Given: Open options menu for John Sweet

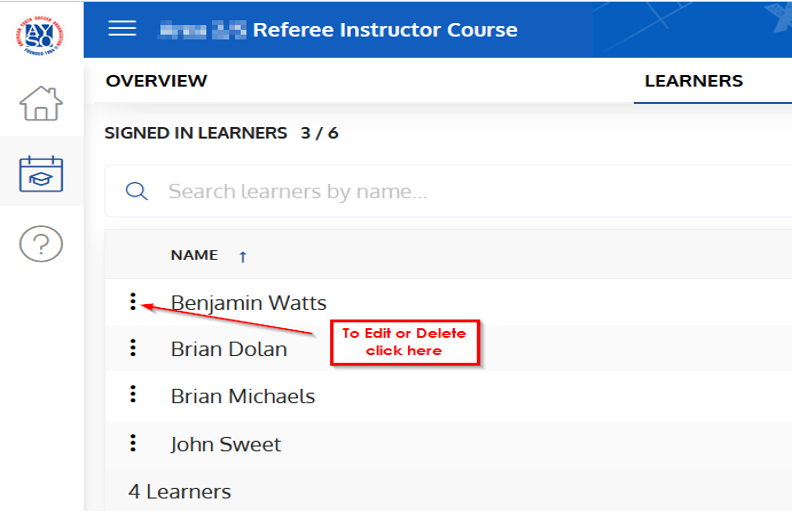Looking at the screenshot, I should pyautogui.click(x=133, y=443).
